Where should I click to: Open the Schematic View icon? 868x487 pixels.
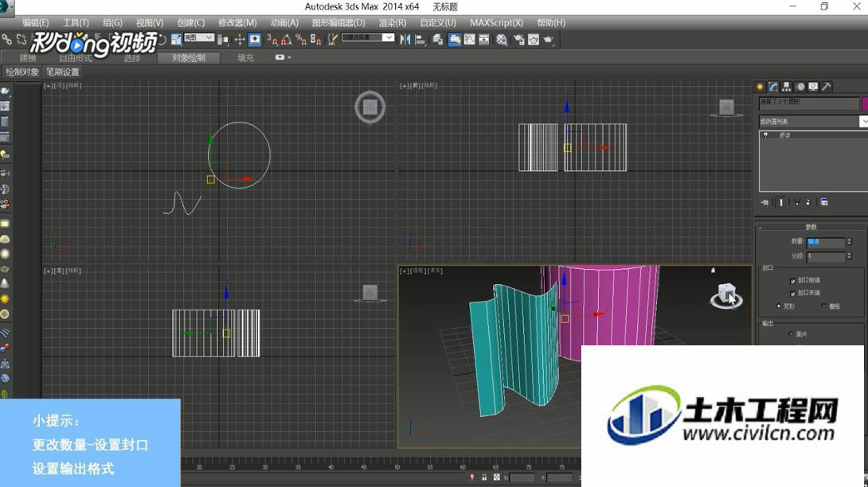[484, 39]
